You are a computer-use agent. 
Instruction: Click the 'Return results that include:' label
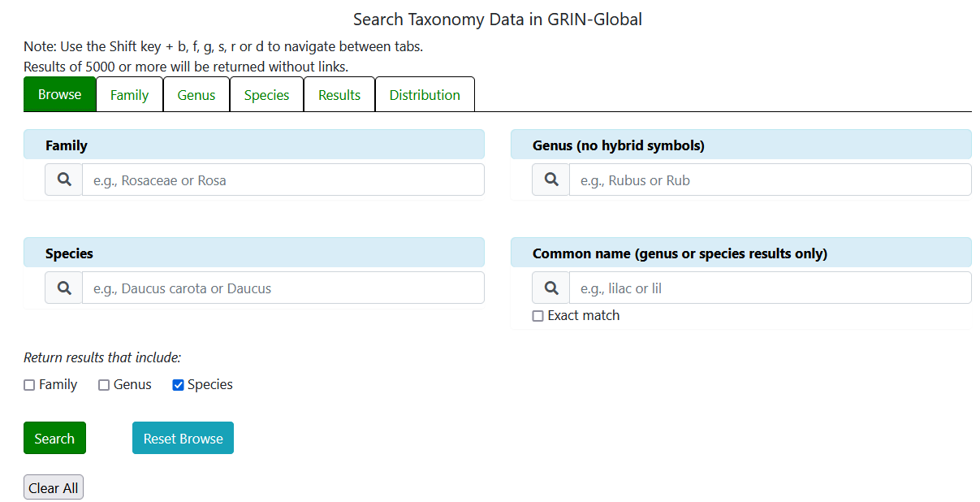(102, 357)
